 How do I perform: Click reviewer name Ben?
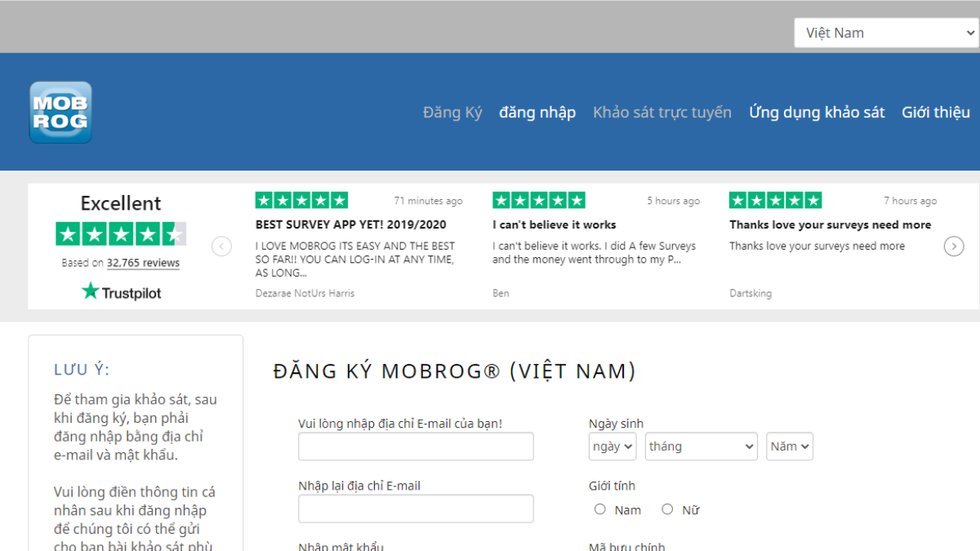pyautogui.click(x=501, y=293)
